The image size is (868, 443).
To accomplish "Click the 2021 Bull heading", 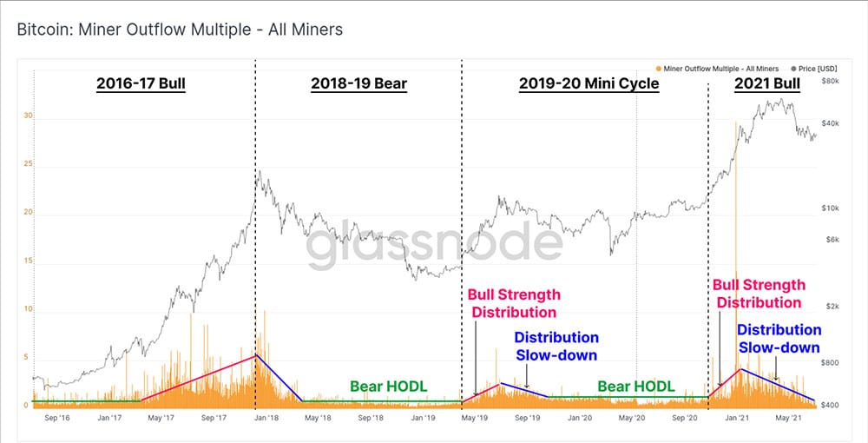I will coord(767,83).
